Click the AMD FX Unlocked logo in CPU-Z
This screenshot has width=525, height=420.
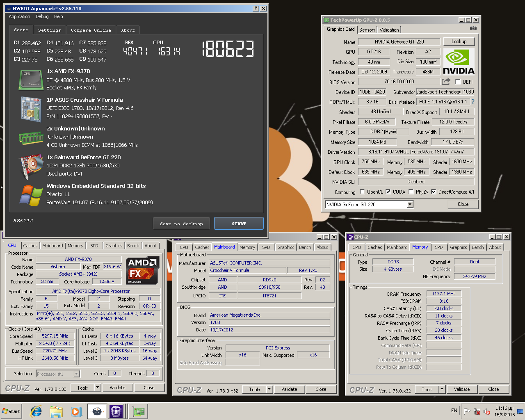pos(143,270)
